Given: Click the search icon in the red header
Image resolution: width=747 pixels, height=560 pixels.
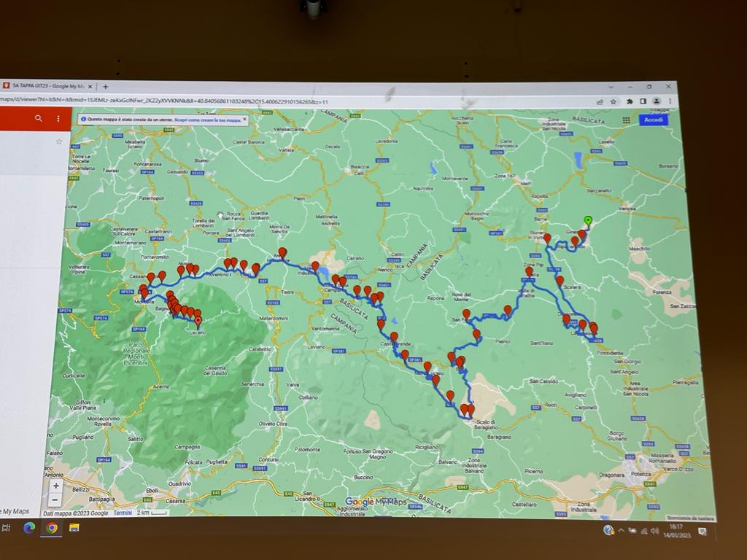Looking at the screenshot, I should tap(39, 118).
